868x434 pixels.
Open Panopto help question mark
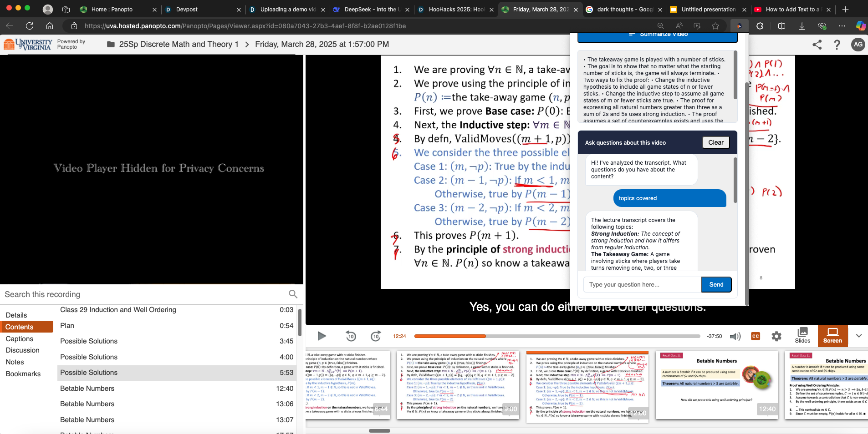coord(837,45)
